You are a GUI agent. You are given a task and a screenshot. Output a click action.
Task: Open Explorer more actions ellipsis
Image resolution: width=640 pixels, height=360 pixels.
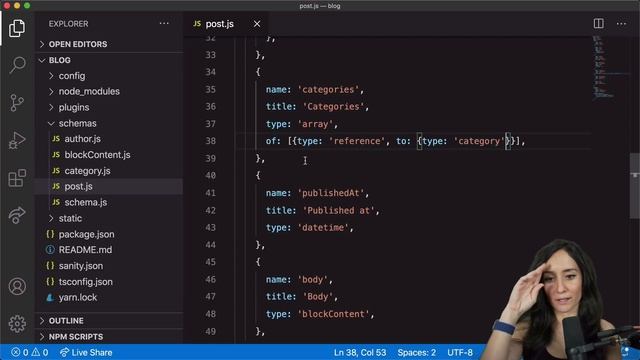pyautogui.click(x=164, y=24)
